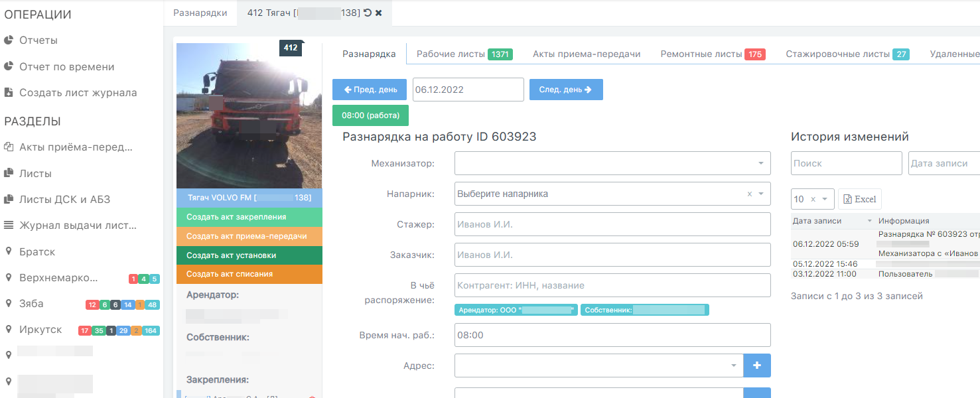Click the Дата записи filter field
This screenshot has width=980, height=398.
point(944,163)
